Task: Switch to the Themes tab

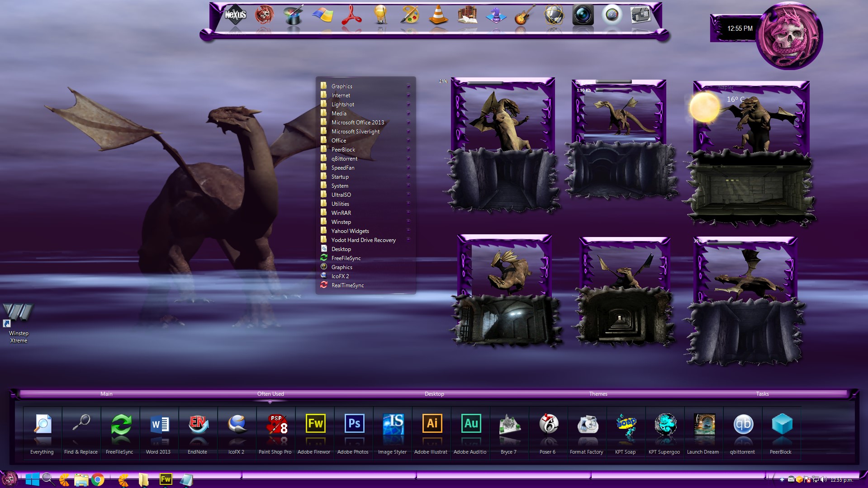Action: click(598, 394)
